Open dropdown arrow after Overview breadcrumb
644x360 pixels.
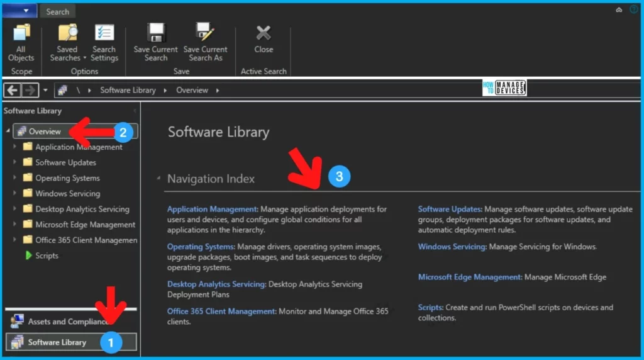click(x=217, y=91)
